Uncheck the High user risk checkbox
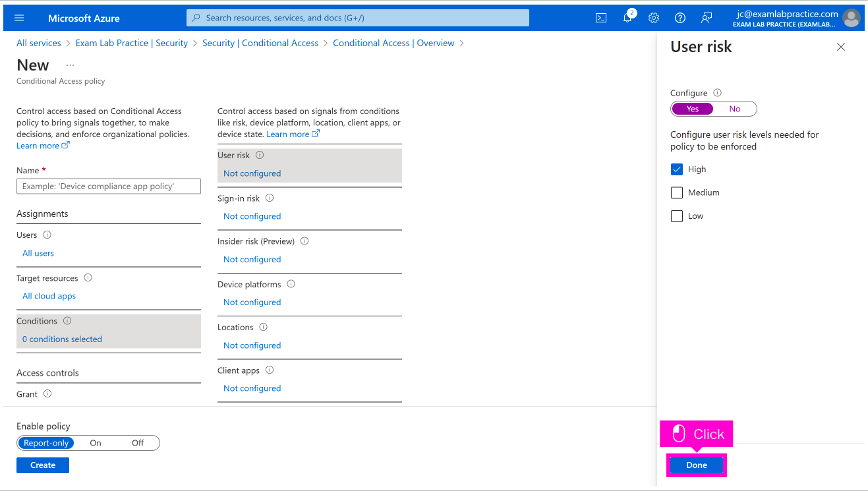Viewport: 868px width, 491px height. pyautogui.click(x=677, y=169)
